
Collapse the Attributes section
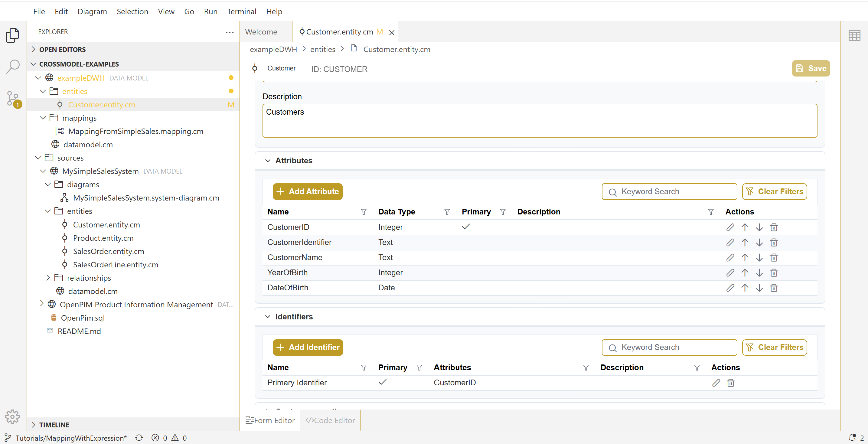(x=268, y=161)
